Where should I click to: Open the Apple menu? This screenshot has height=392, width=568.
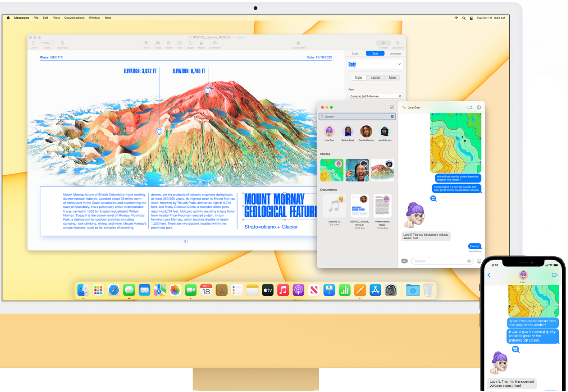click(8, 18)
